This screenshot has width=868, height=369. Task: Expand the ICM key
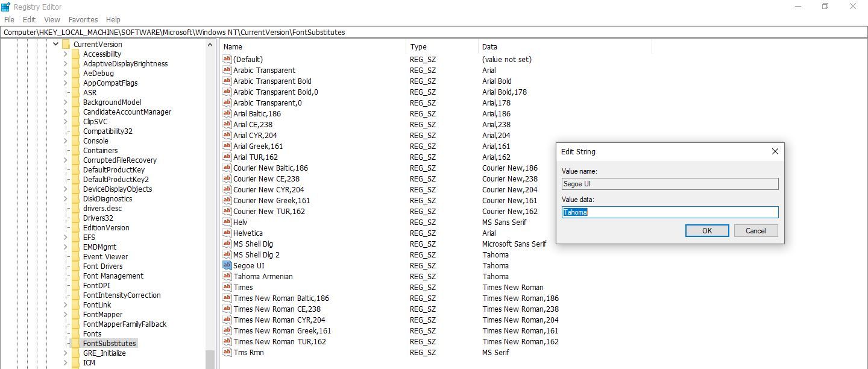(66, 362)
